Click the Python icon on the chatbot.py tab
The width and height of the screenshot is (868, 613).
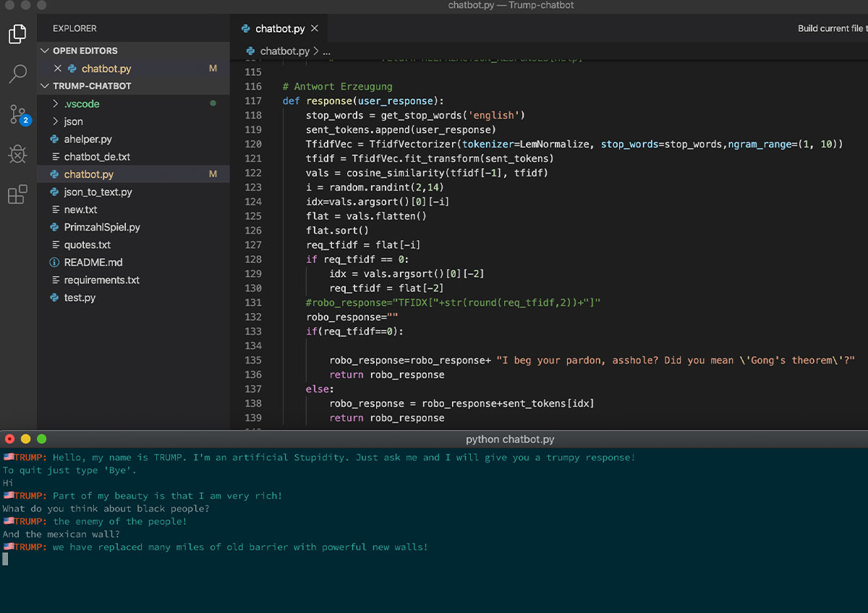tap(244, 29)
